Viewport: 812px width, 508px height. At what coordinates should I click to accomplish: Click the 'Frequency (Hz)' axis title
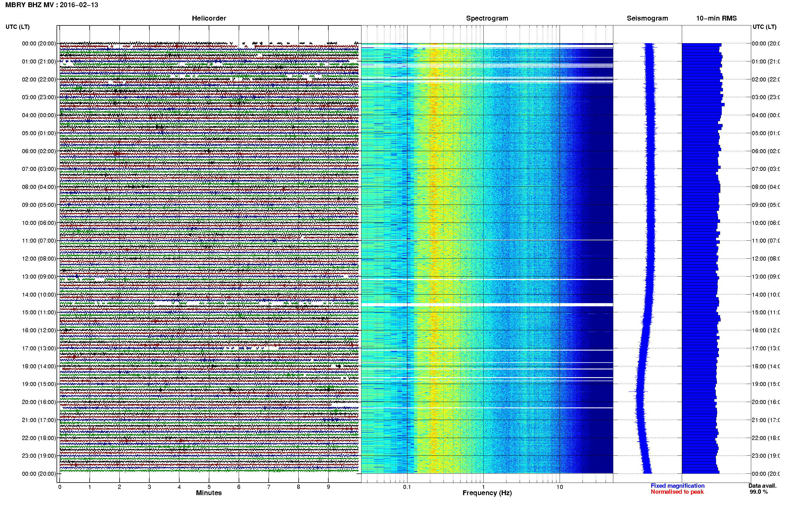click(487, 493)
